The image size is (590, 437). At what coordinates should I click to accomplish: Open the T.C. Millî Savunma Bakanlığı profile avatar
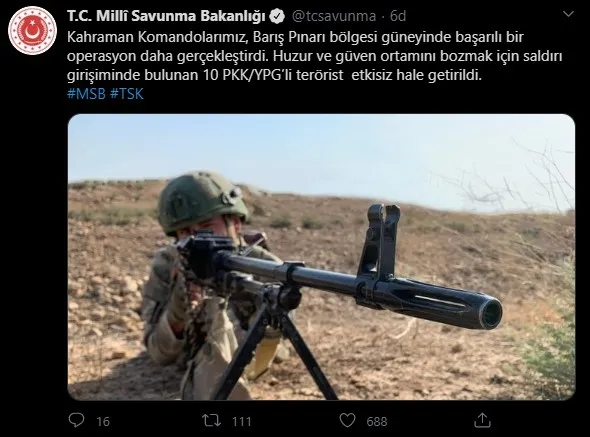coord(32,30)
